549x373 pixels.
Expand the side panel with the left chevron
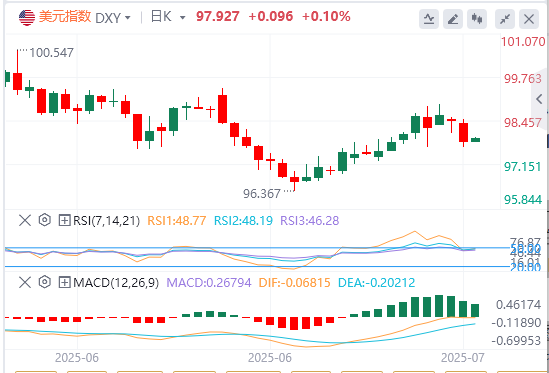(x=540, y=99)
